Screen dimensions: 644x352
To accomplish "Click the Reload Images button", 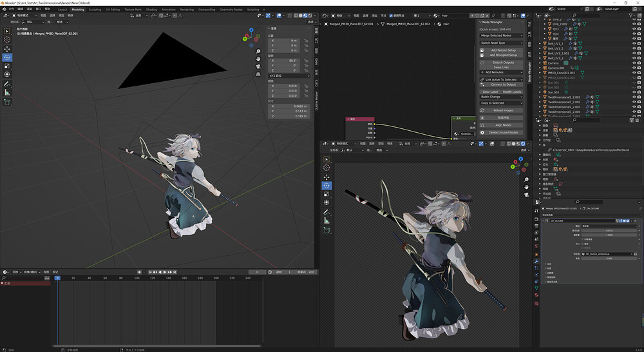I will pyautogui.click(x=501, y=111).
